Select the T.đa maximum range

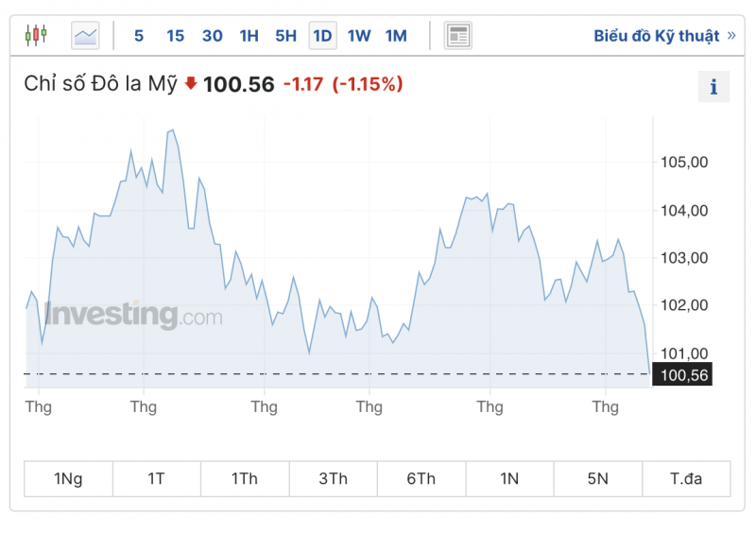pyautogui.click(x=686, y=478)
